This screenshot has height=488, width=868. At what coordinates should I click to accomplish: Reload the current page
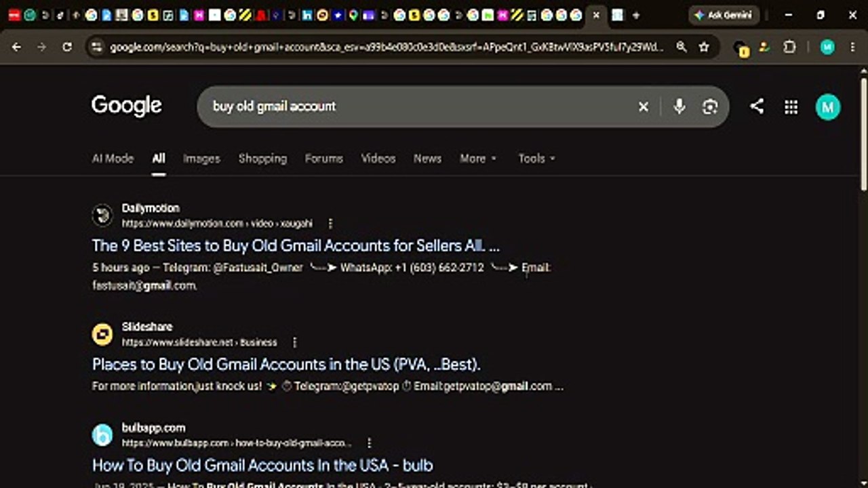(x=66, y=47)
